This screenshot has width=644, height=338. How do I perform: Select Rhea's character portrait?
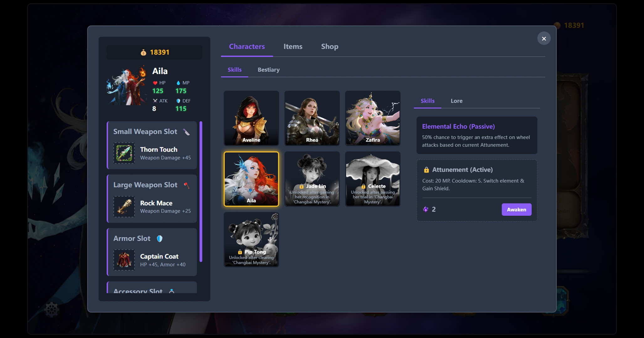(x=312, y=118)
